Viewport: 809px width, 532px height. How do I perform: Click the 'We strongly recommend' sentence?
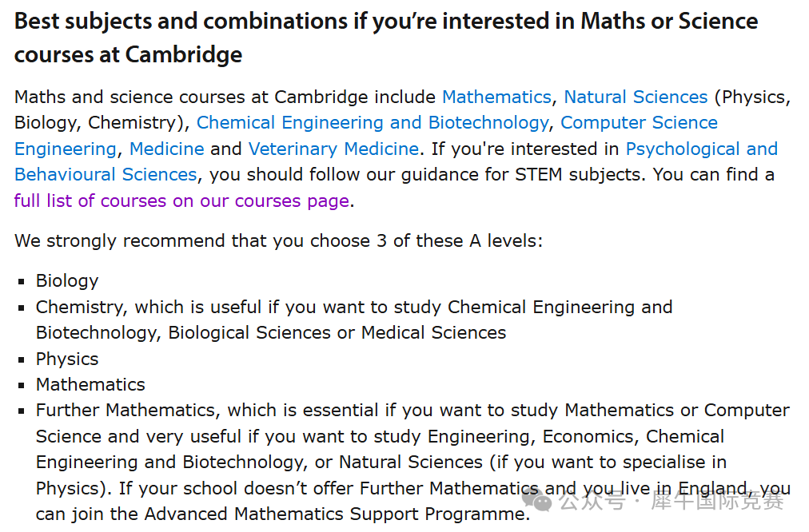pyautogui.click(x=279, y=240)
